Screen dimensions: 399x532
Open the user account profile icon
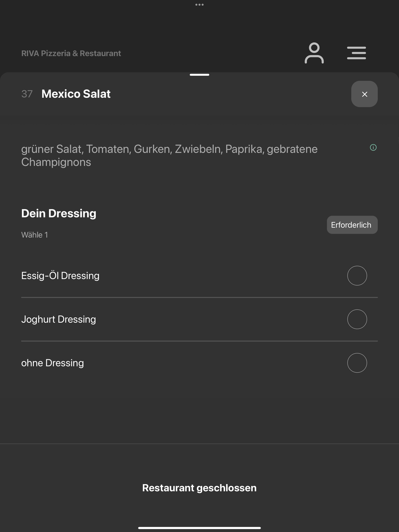pos(314,53)
